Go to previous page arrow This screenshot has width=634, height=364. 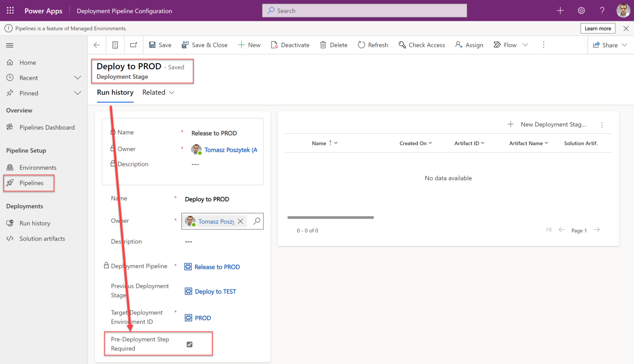[x=561, y=230]
